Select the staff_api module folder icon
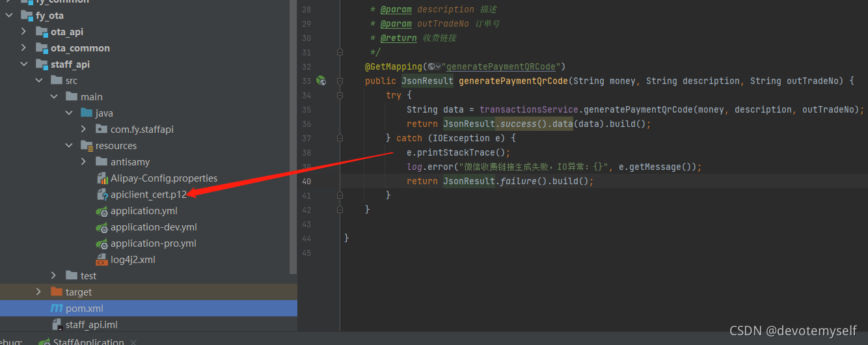868x345 pixels. click(x=42, y=64)
